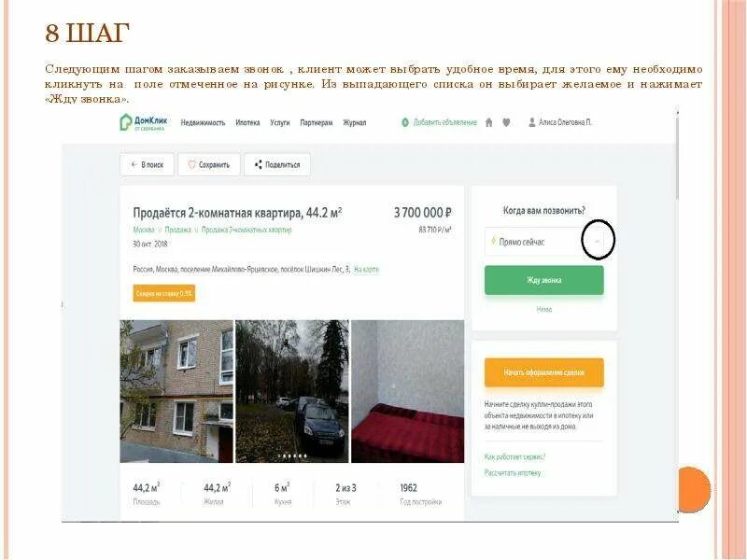This screenshot has width=747, height=560.
Task: Open the Услуги menu
Action: click(x=280, y=122)
